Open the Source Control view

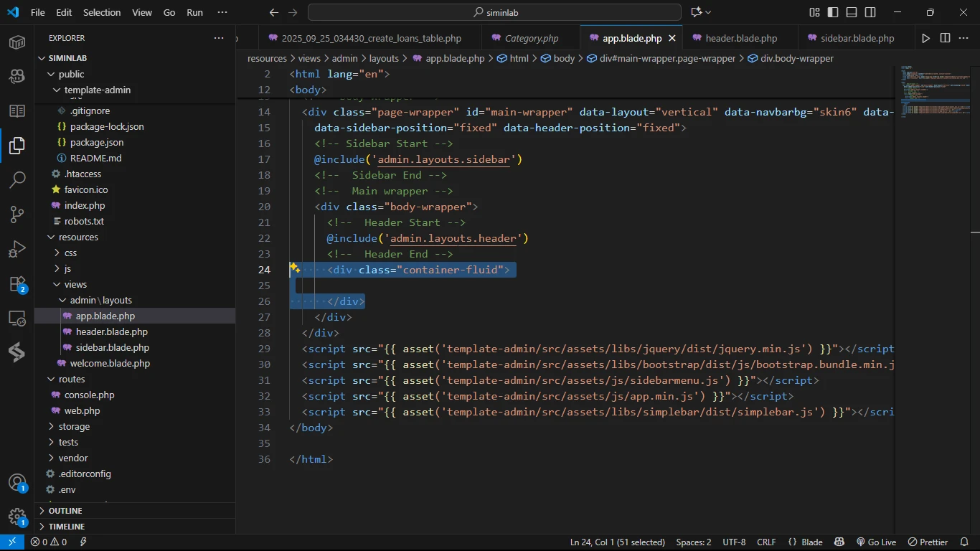[17, 214]
